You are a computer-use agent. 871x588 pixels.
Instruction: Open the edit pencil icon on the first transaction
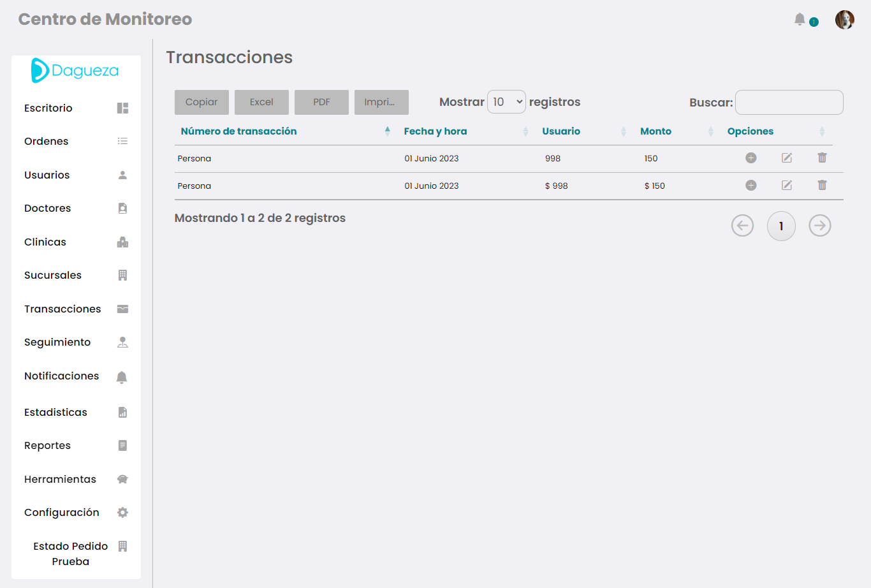pos(786,158)
